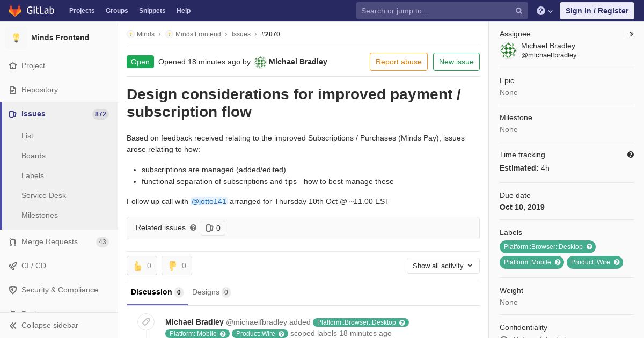The image size is (644, 338).
Task: Click @michaelfbradley in the activity entry
Action: click(x=257, y=322)
